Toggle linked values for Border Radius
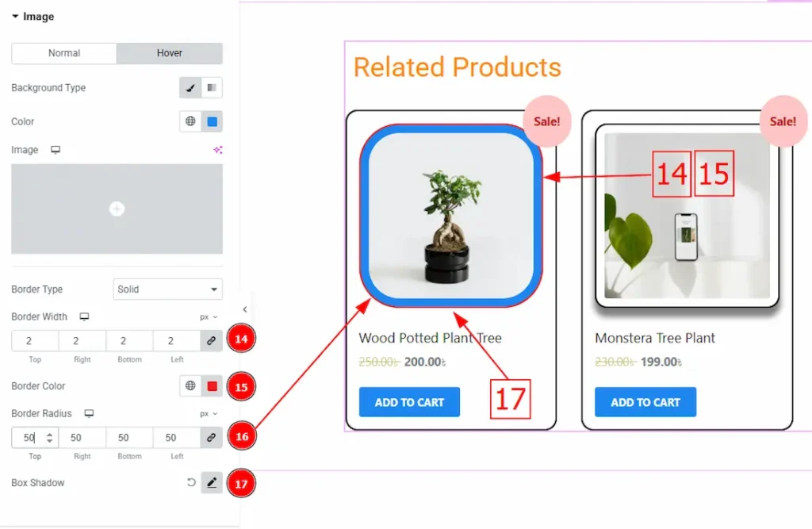812x529 pixels. [x=212, y=437]
